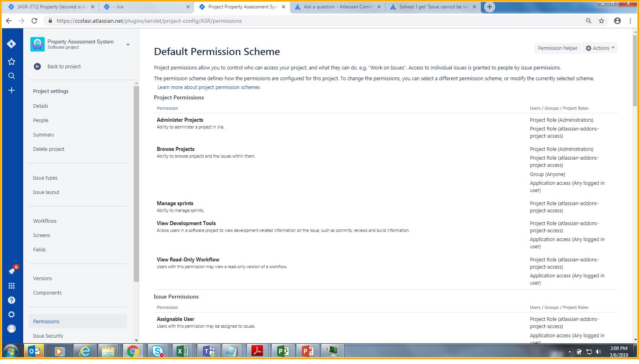Open Skype from the taskbar
This screenshot has width=639, height=364.
pos(158,351)
